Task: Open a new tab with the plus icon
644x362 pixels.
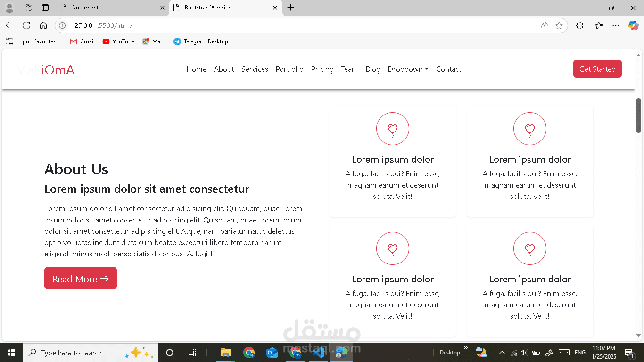Action: point(291,8)
